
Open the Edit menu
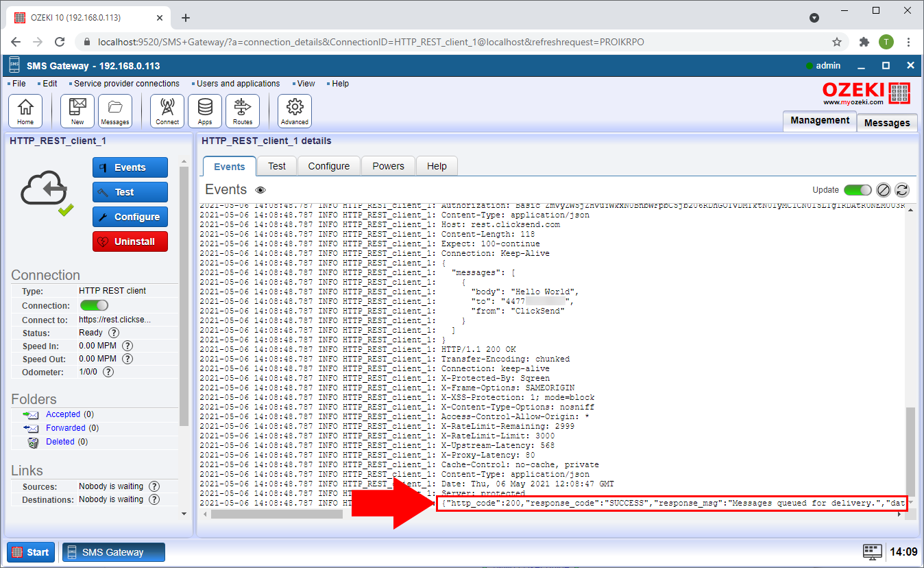click(x=49, y=84)
